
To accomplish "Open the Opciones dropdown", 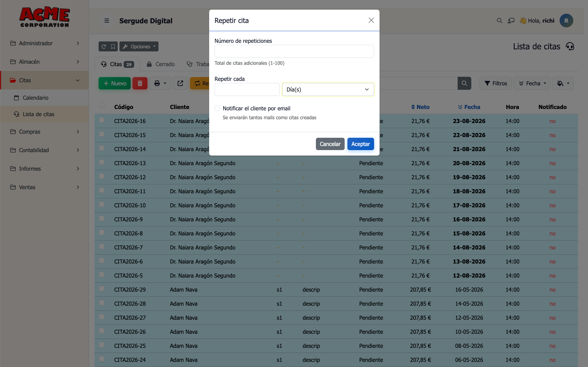I will tap(139, 47).
